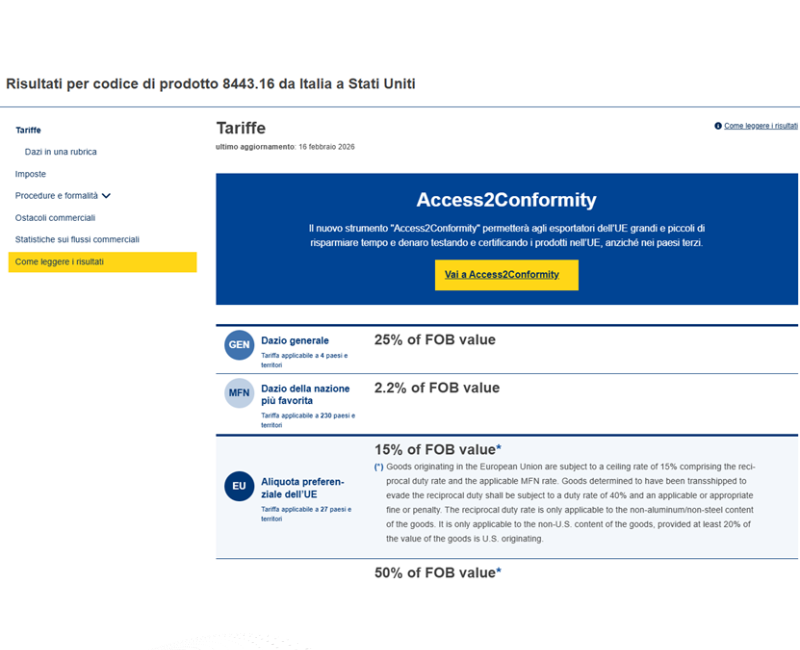Click Tariffa applicabile a 27 paesi text
The height and width of the screenshot is (650, 800).
pyautogui.click(x=306, y=509)
